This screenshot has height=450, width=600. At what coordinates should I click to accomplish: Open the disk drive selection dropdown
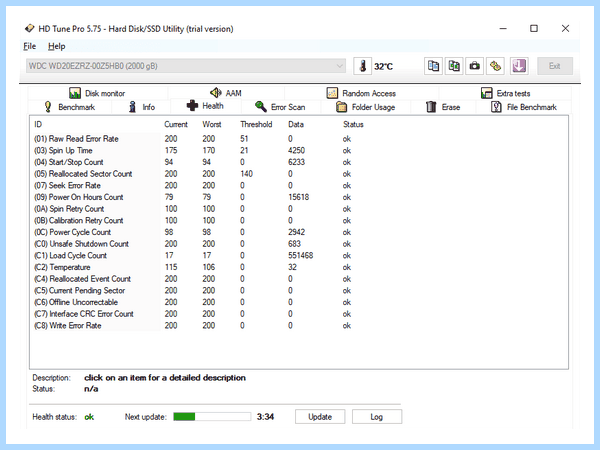(x=186, y=66)
